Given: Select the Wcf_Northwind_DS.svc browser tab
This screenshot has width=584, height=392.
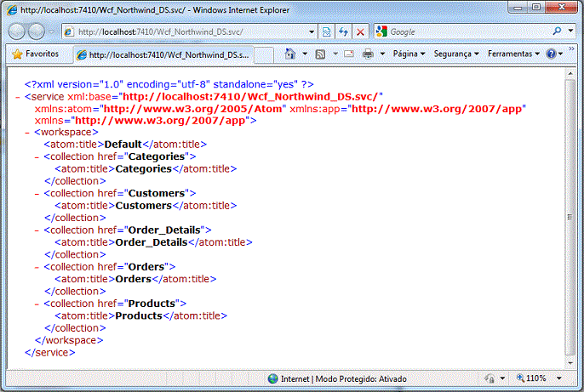Looking at the screenshot, I should tap(163, 55).
